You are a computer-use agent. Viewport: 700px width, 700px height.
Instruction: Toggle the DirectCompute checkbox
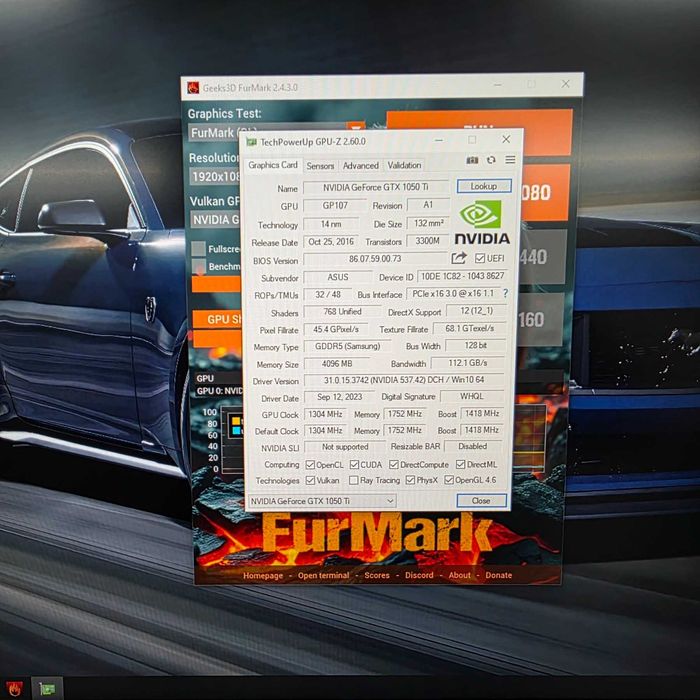pyautogui.click(x=393, y=465)
